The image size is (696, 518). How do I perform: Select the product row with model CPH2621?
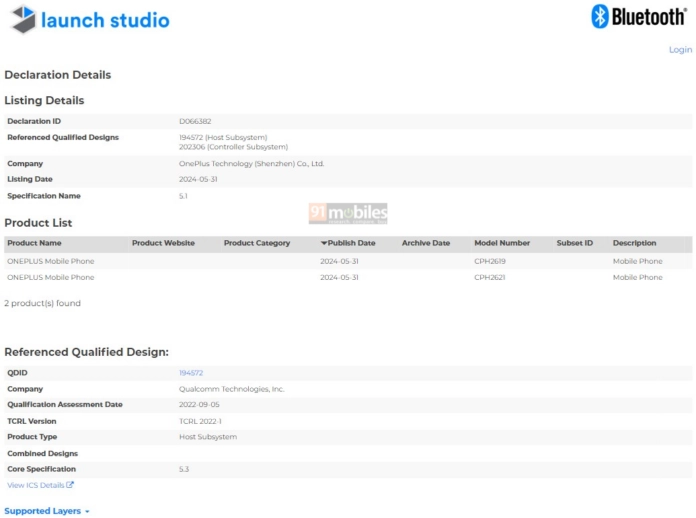coord(489,277)
